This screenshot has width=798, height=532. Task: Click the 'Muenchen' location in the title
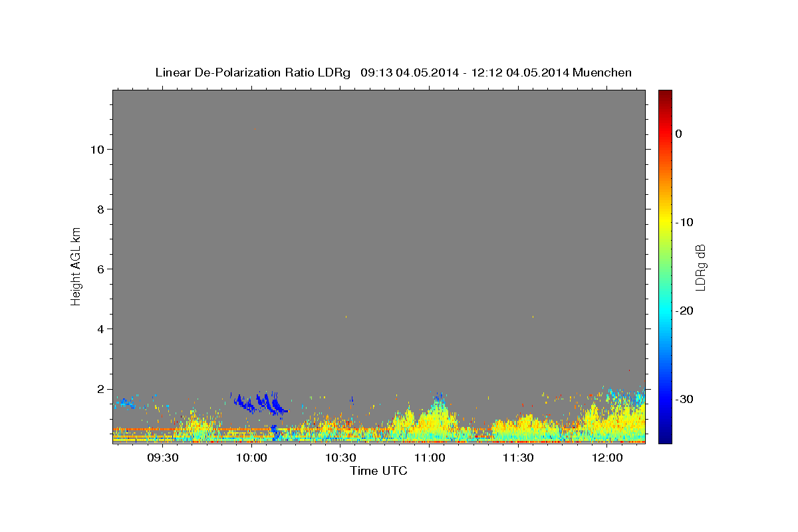click(x=602, y=72)
